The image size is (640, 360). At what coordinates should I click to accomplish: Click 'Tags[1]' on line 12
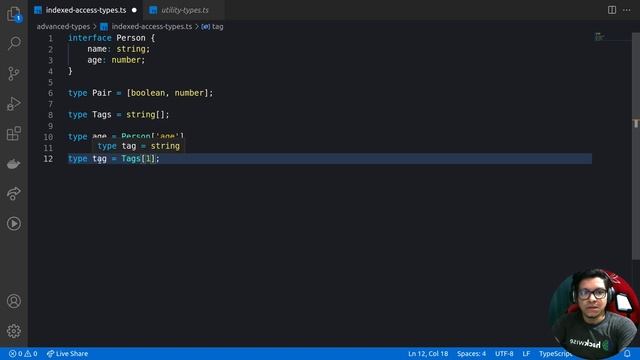138,159
